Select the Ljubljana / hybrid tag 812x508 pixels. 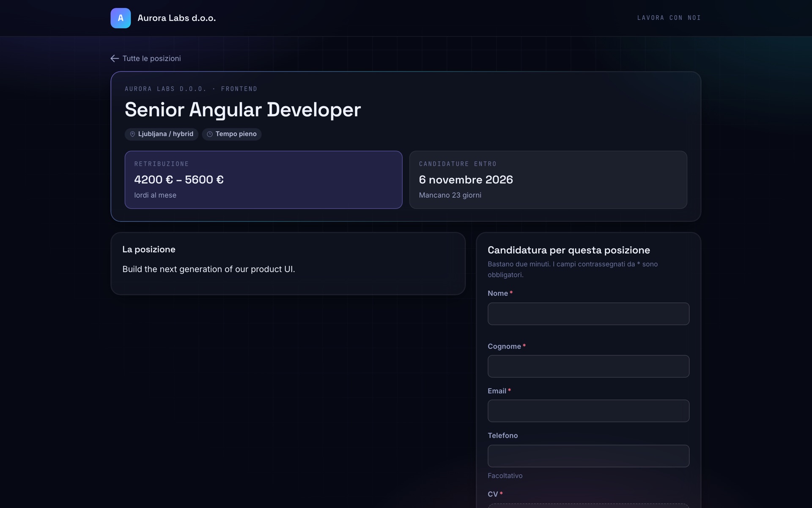(x=162, y=134)
